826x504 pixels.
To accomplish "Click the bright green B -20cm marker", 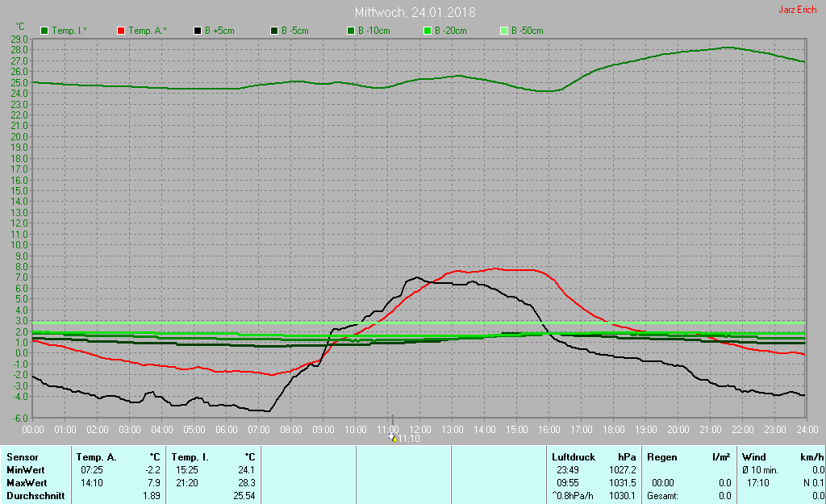I will [428, 31].
